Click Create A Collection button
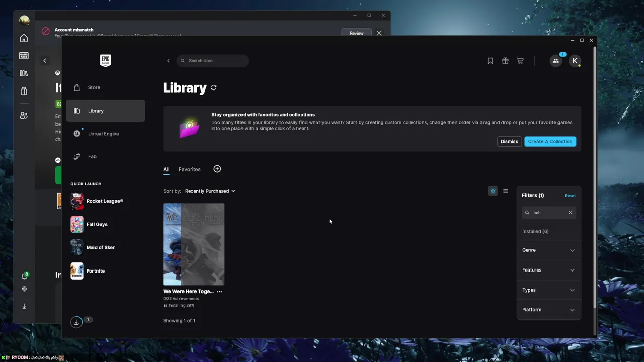 click(x=550, y=142)
